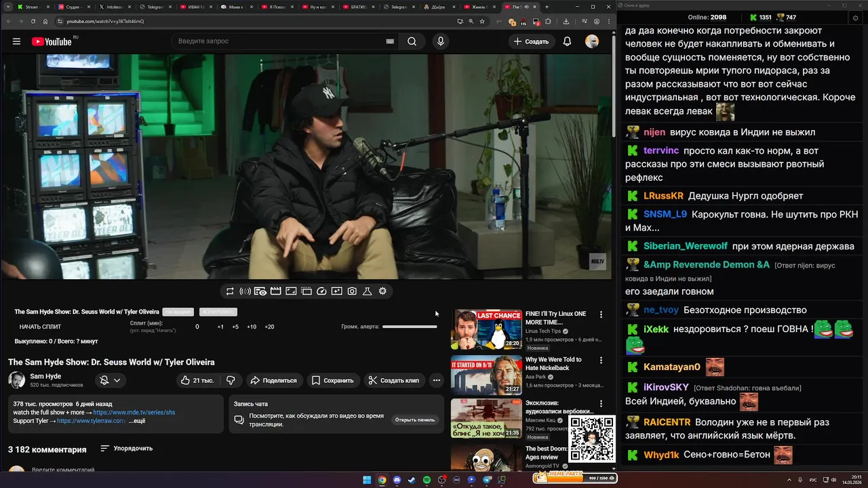Reload the page in Chrome
This screenshot has height=488, width=868.
click(33, 21)
